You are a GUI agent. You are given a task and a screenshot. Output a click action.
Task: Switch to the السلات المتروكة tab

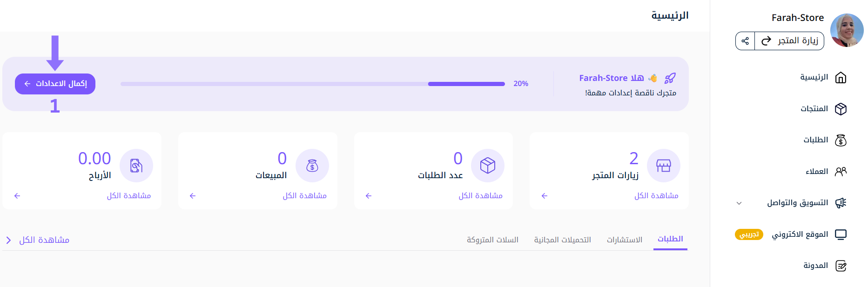[x=493, y=240]
